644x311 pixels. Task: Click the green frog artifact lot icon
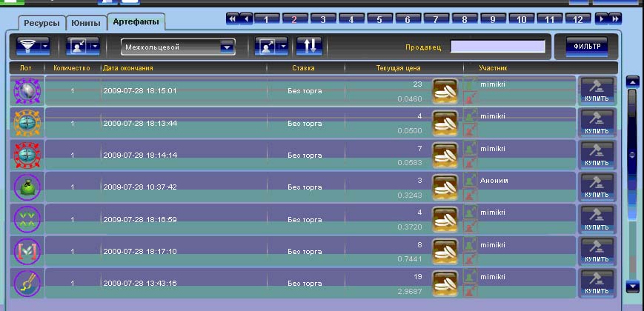(26, 187)
